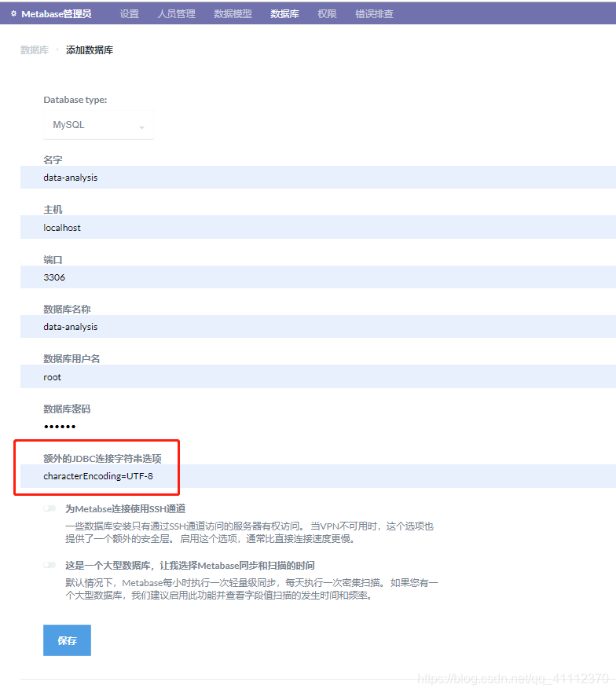The height and width of the screenshot is (693, 616).
Task: Enable the large database sync toggle
Action: (49, 565)
